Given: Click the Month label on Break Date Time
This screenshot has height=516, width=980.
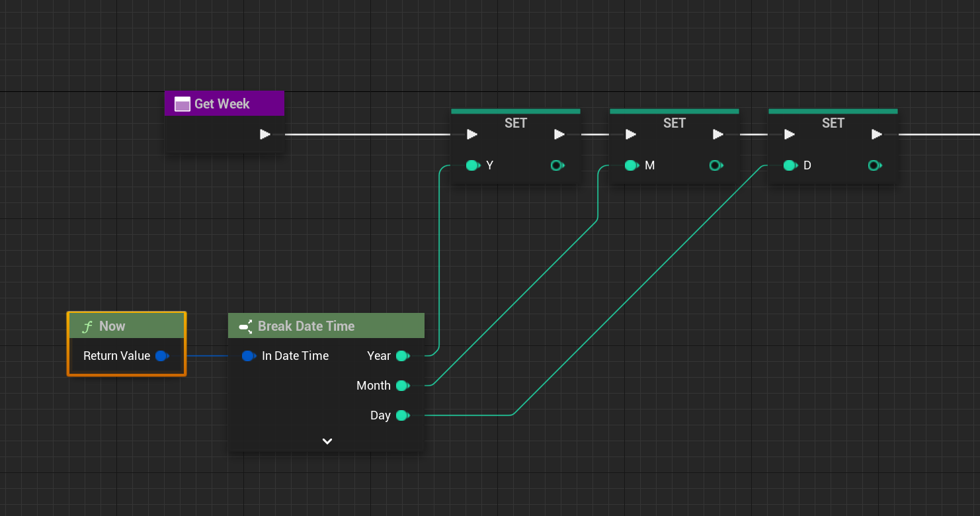Looking at the screenshot, I should [374, 386].
